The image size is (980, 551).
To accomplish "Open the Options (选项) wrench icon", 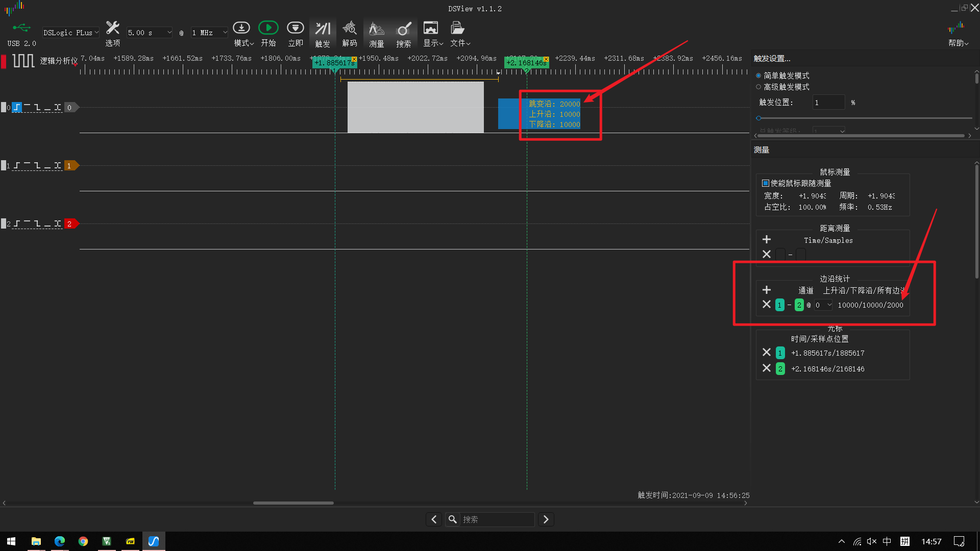I will coord(113,29).
